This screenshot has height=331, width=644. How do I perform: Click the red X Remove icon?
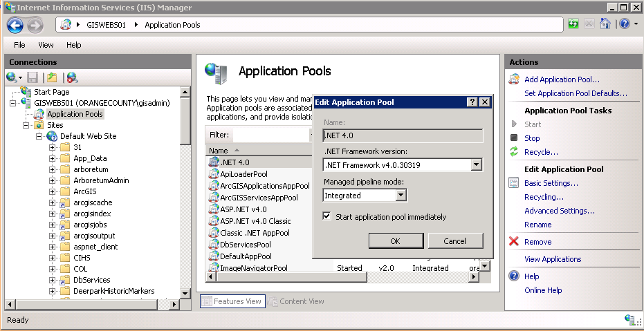tap(514, 242)
